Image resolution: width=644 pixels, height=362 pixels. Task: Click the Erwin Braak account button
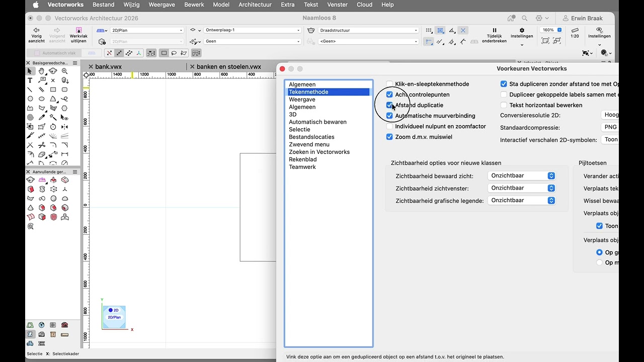(x=583, y=18)
